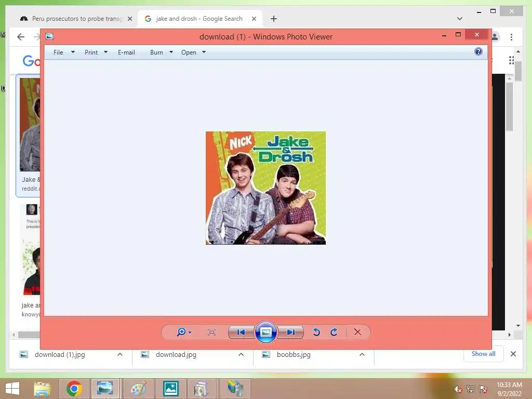Open Chrome tab search chevron
This screenshot has width=532, height=399.
460,19
